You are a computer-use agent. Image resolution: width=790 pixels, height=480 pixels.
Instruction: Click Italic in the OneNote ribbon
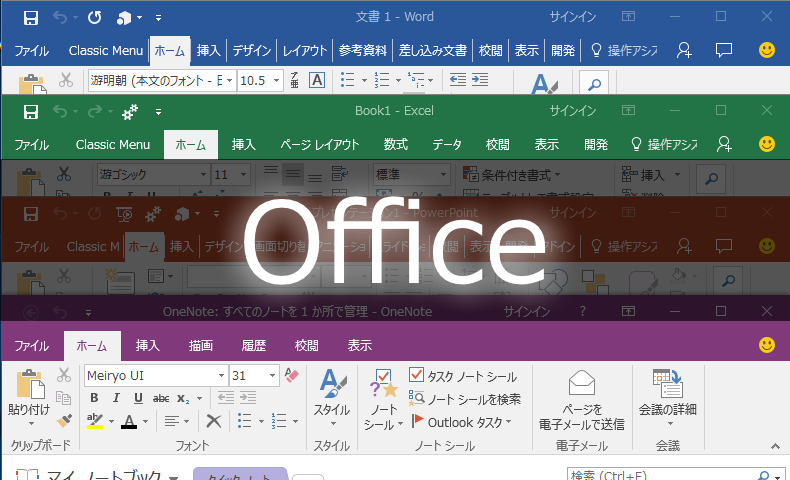click(x=116, y=398)
